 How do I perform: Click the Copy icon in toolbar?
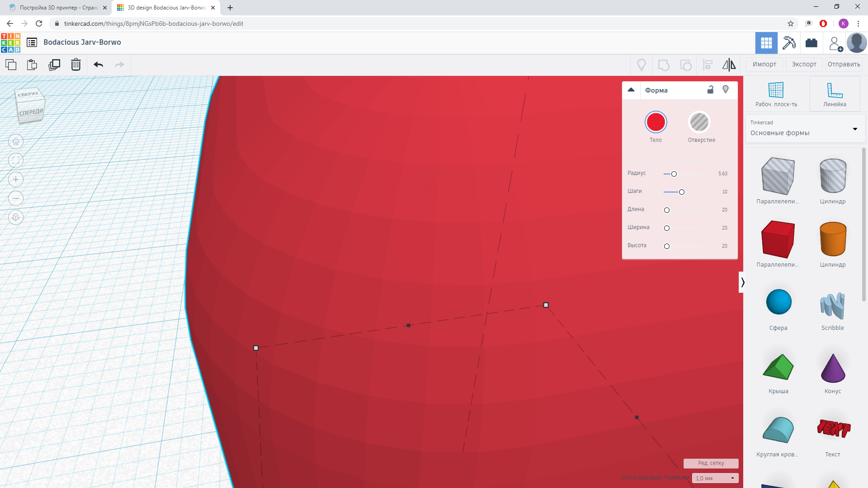click(11, 65)
